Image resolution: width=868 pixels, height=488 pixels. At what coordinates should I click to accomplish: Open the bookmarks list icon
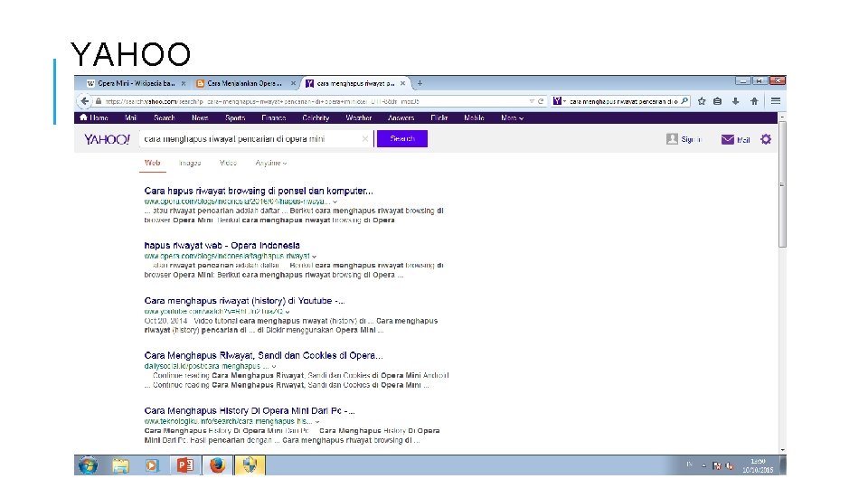pos(717,101)
